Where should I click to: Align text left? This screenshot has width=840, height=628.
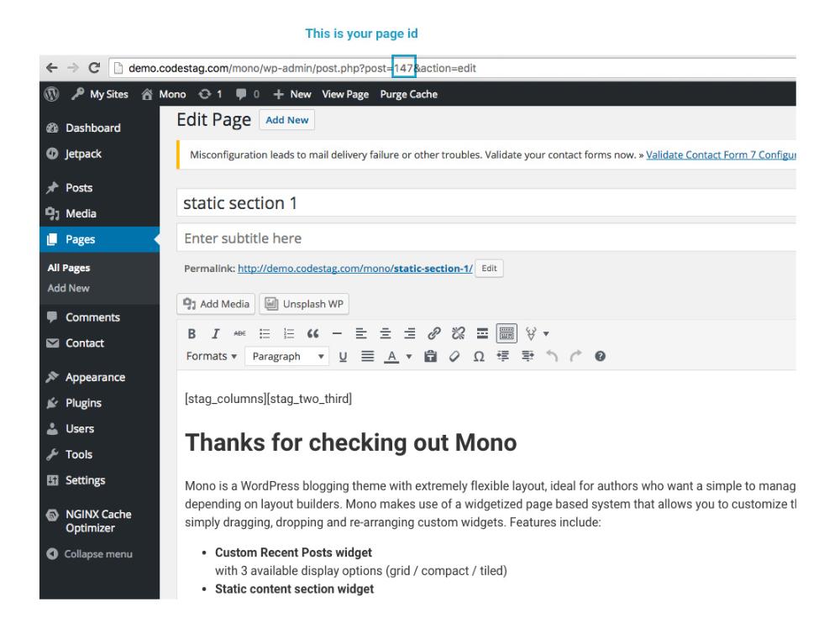361,334
